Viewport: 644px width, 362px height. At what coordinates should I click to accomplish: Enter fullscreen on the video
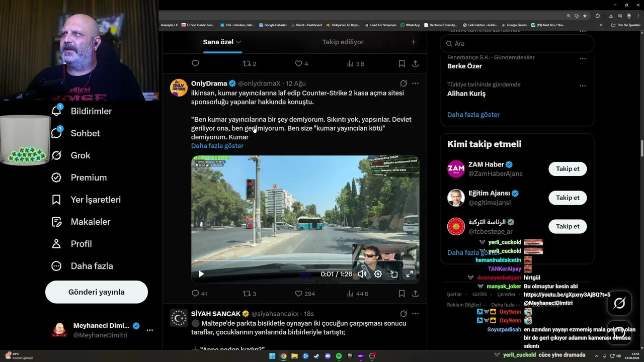(410, 274)
